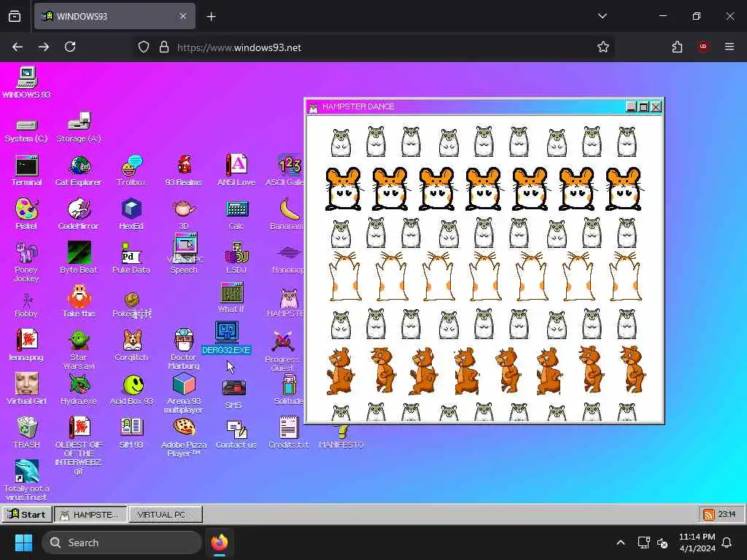Launch the Calc calculator icon
This screenshot has width=747, height=560.
pyautogui.click(x=236, y=214)
